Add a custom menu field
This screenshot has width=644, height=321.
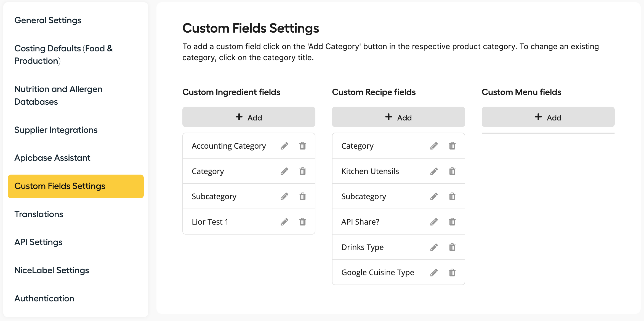tap(548, 117)
